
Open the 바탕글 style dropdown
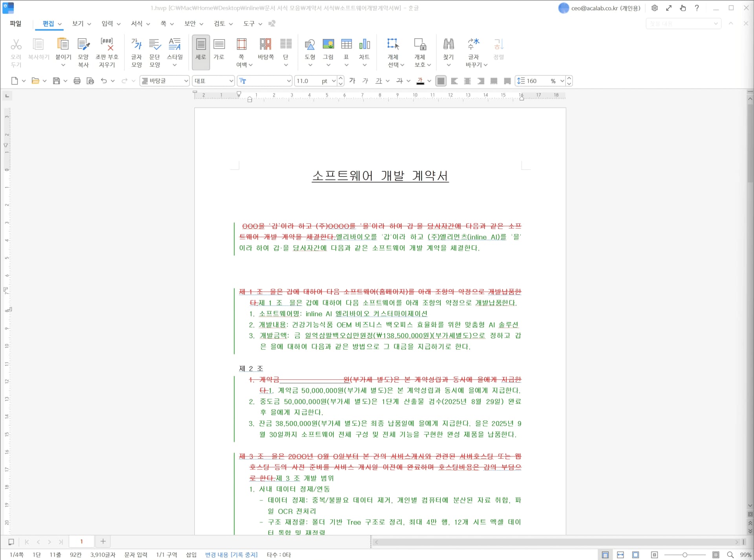pyautogui.click(x=185, y=81)
